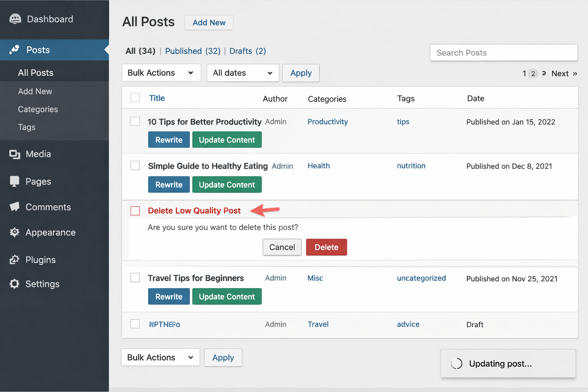
Task: Click the Pages icon in sidebar
Action: (x=15, y=181)
